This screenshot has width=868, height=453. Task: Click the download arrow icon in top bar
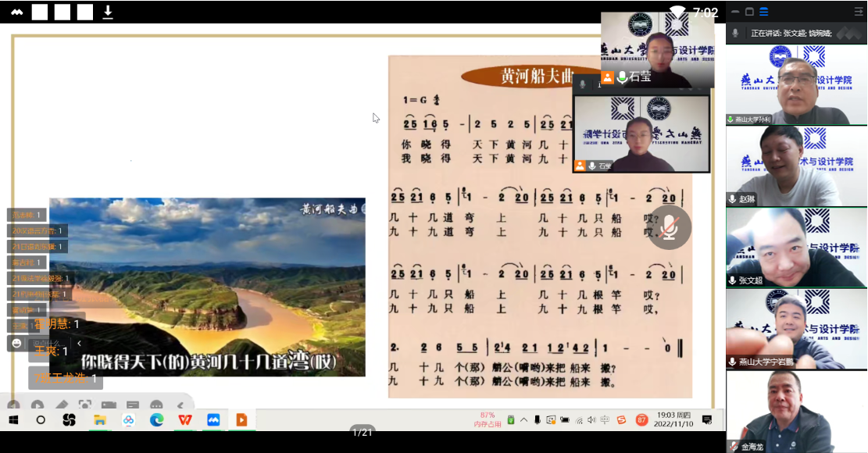click(x=108, y=12)
